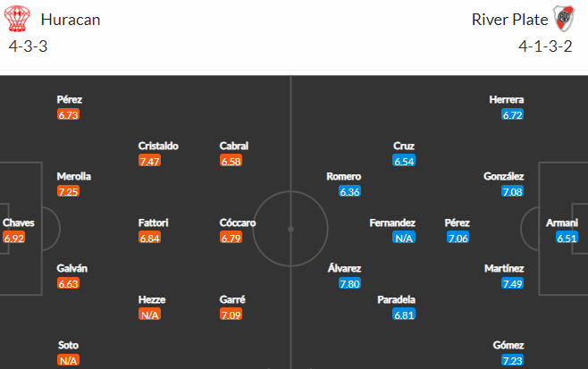
Task: Select Herrera's 6.72 rating badge
Action: [512, 114]
